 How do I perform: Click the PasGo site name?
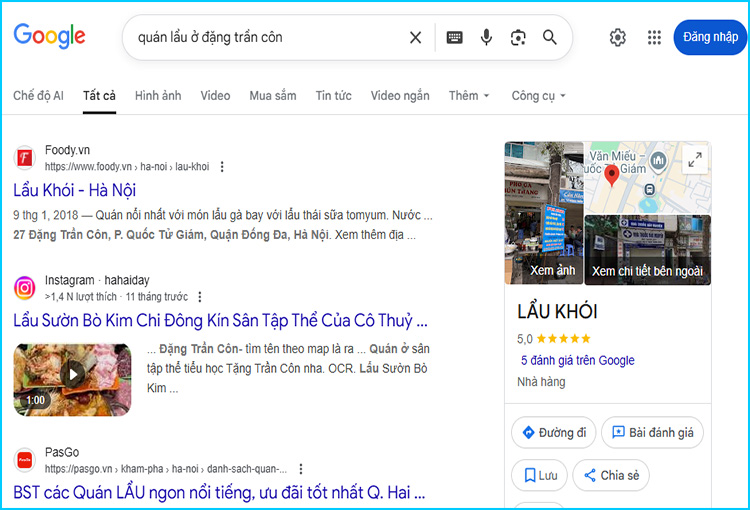pyautogui.click(x=62, y=452)
